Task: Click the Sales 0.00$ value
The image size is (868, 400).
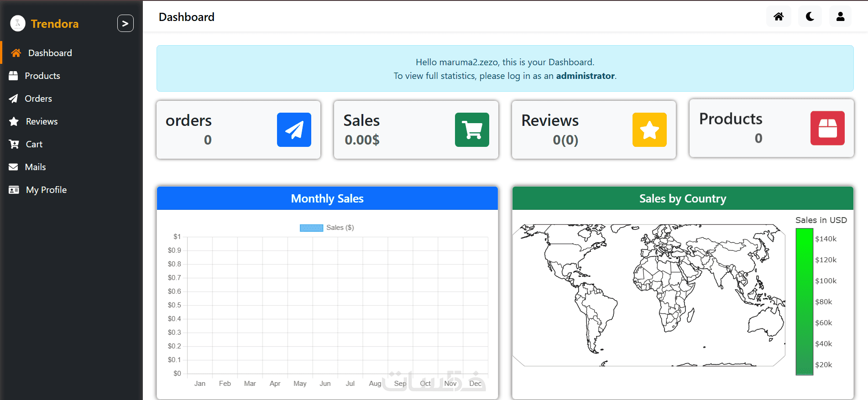Action: 362,140
